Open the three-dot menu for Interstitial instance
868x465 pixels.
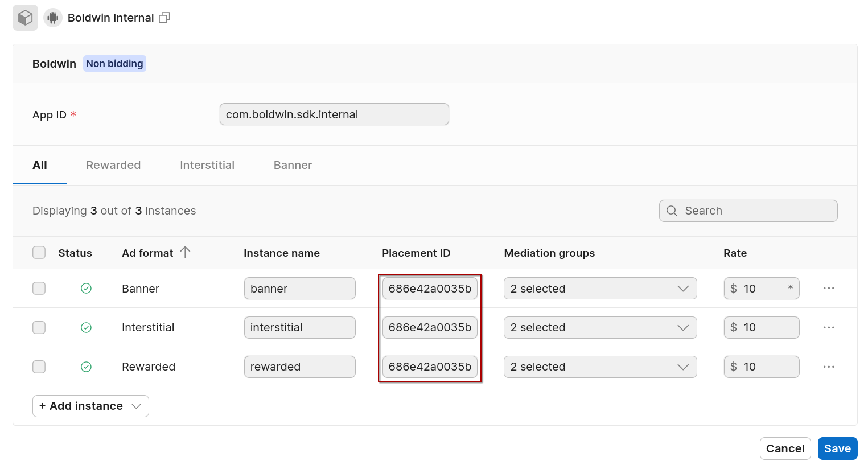pos(829,327)
